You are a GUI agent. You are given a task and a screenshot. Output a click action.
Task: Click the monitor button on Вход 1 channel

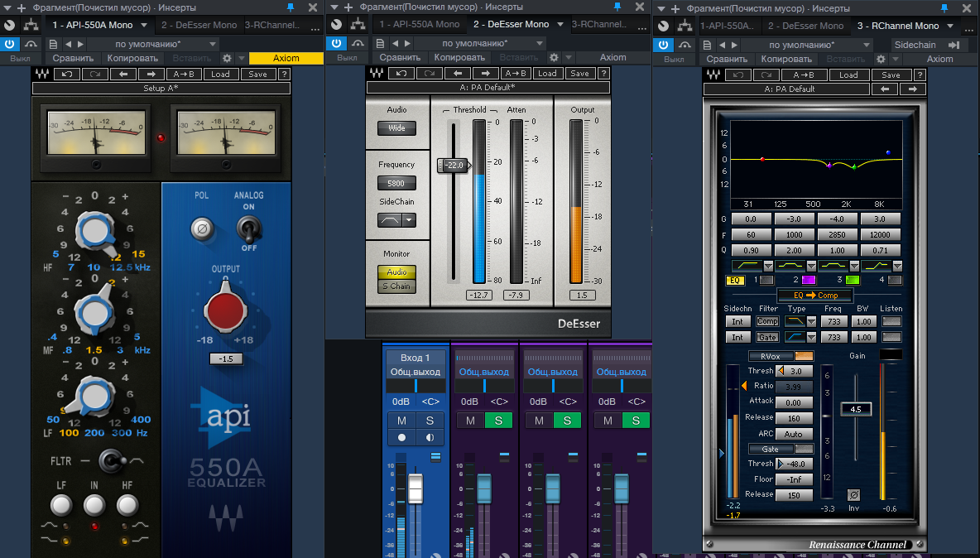(430, 437)
